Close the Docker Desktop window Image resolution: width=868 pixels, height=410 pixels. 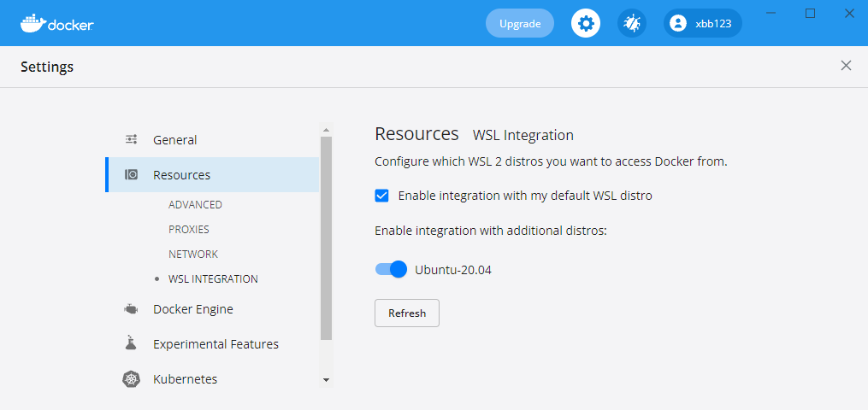pos(849,14)
